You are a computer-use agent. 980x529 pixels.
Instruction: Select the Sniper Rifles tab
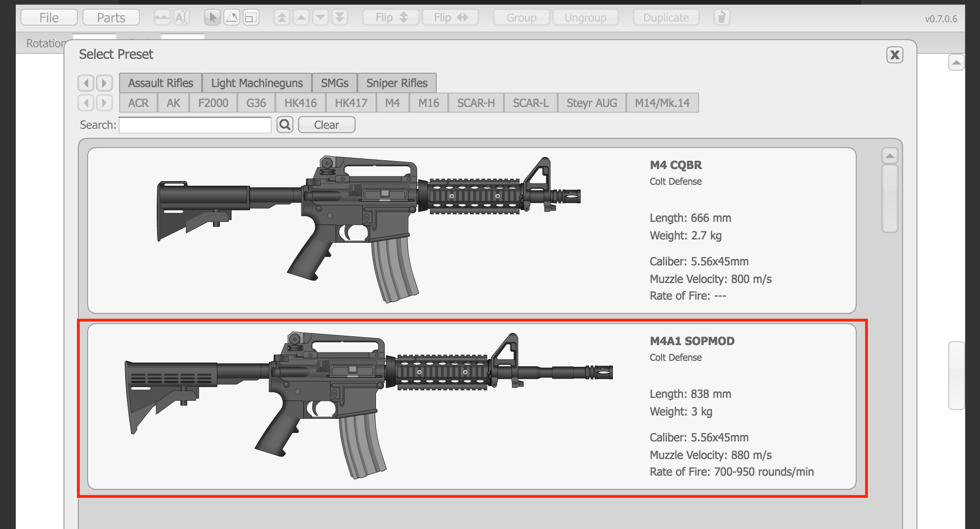coord(397,83)
